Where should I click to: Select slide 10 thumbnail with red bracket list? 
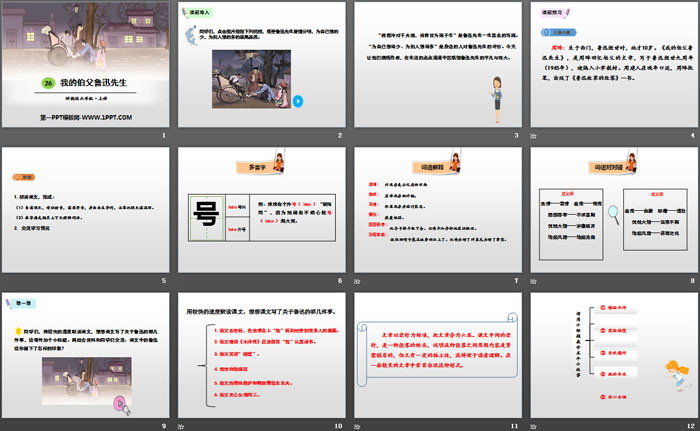coord(262,355)
